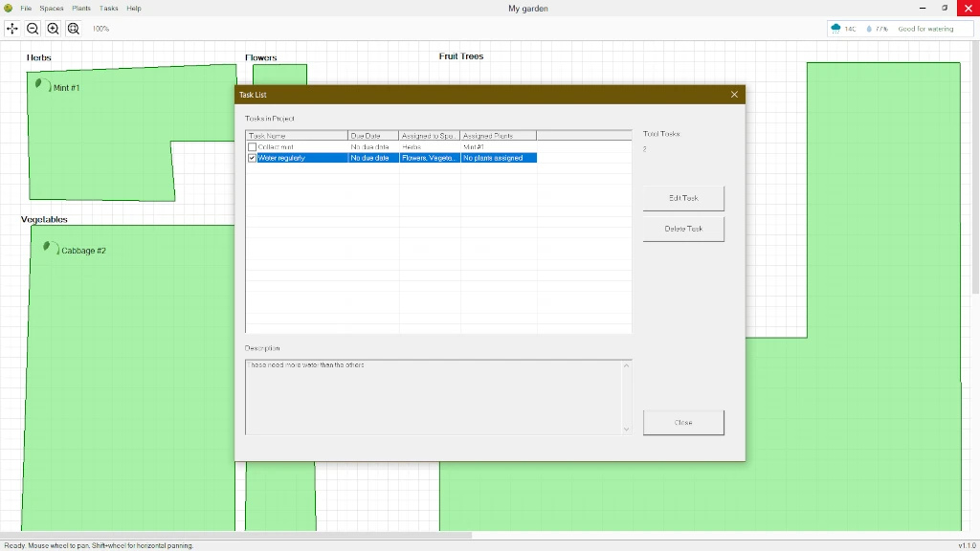Screen dimensions: 980x551
Task: Click the application logo in the title bar
Action: (8, 8)
